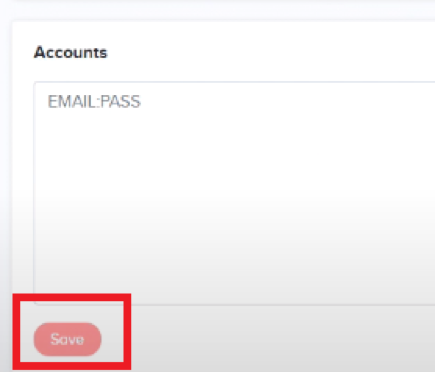Click the first line of the accounts textarea
435x372 pixels.
[x=234, y=102]
